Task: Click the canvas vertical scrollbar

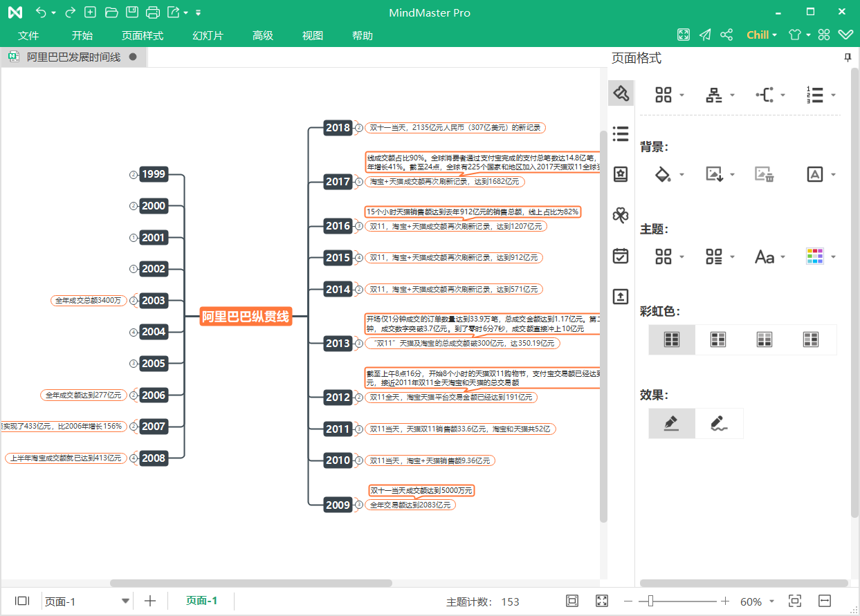Action: (603, 325)
